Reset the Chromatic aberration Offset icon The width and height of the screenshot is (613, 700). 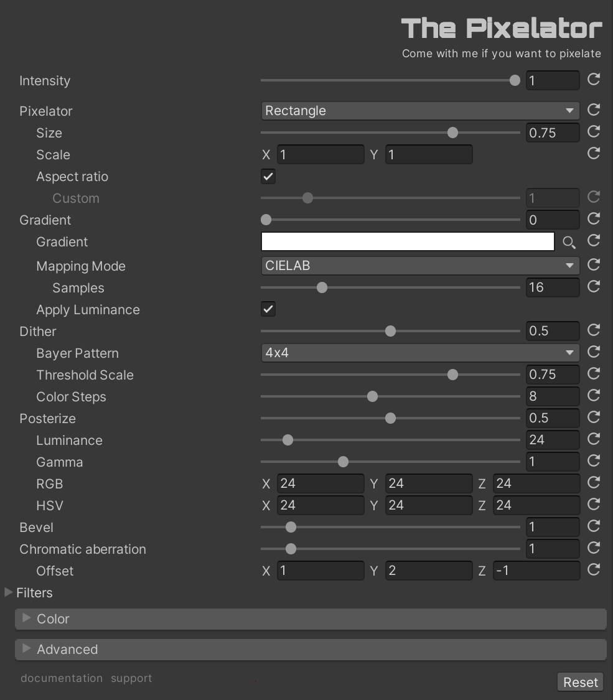click(x=593, y=569)
